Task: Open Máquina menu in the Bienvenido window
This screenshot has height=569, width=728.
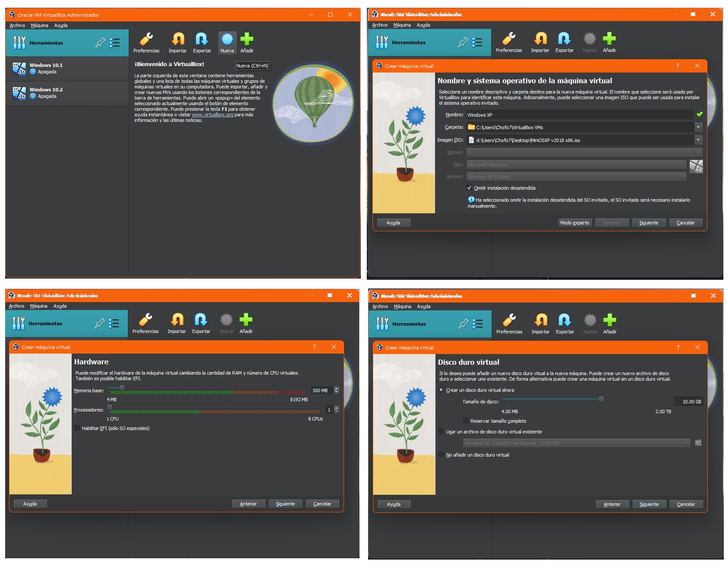Action: coord(39,25)
